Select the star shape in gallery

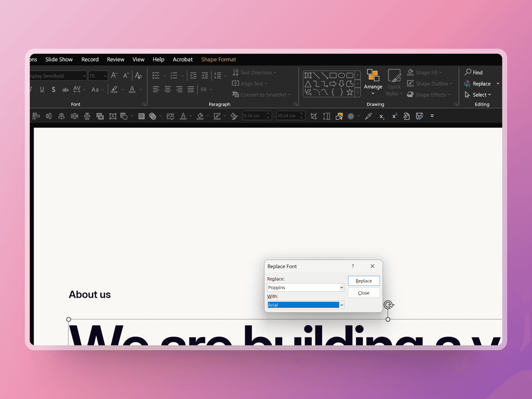pyautogui.click(x=350, y=92)
